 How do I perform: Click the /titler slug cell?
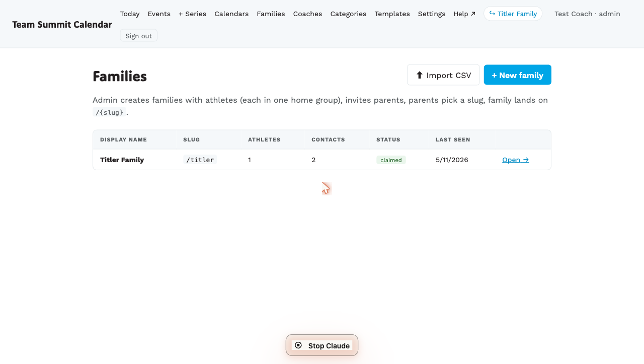[x=200, y=160]
